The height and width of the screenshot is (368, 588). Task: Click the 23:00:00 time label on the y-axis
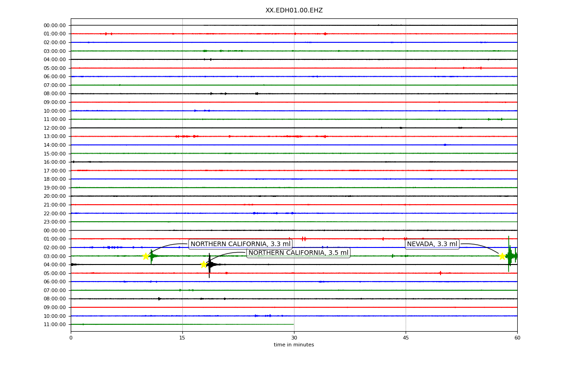click(55, 222)
